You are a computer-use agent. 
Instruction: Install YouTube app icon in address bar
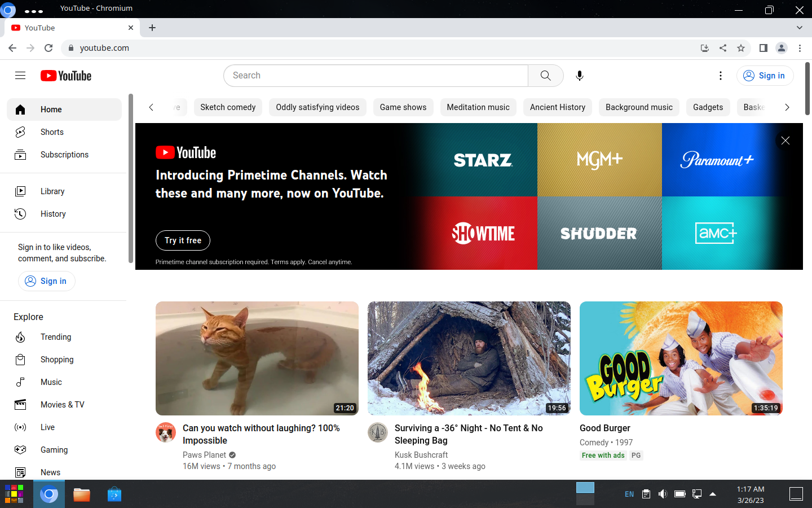(x=705, y=48)
